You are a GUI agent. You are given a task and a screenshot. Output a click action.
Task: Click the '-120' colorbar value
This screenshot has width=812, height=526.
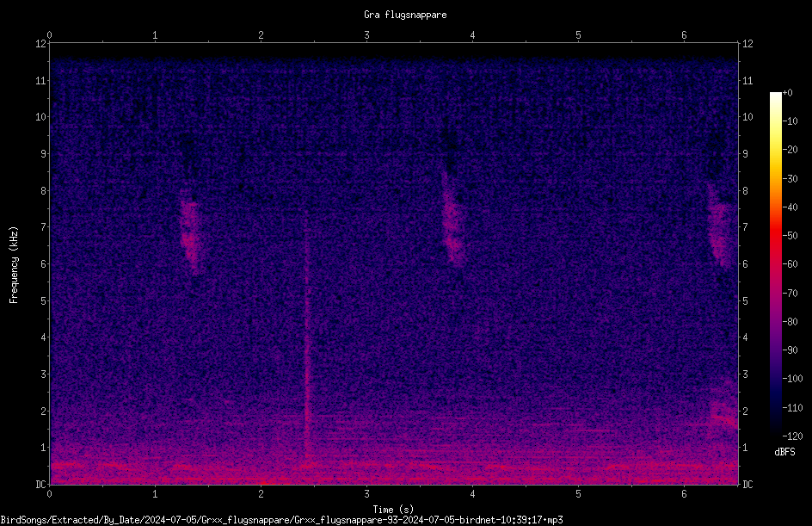point(792,436)
